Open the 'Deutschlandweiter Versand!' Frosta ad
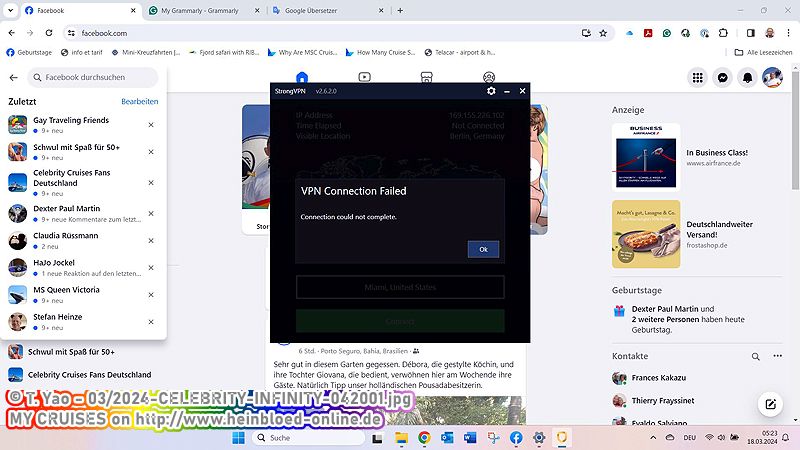 696,234
